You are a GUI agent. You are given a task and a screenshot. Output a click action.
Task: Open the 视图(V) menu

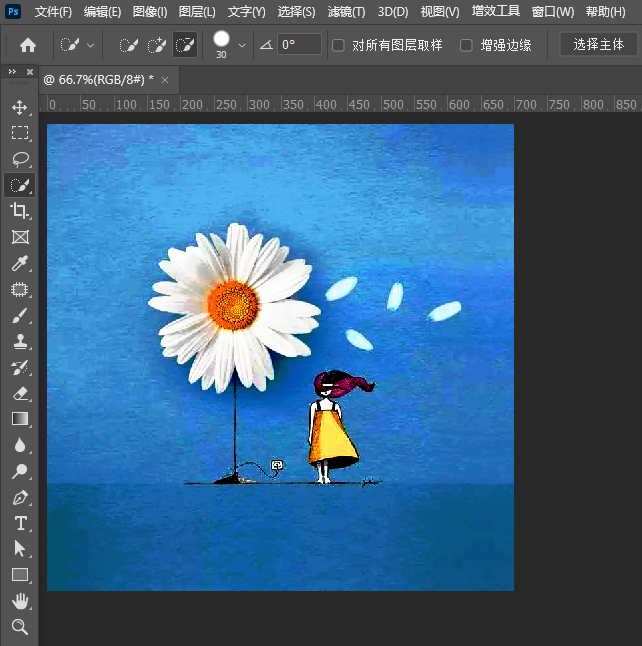click(440, 12)
